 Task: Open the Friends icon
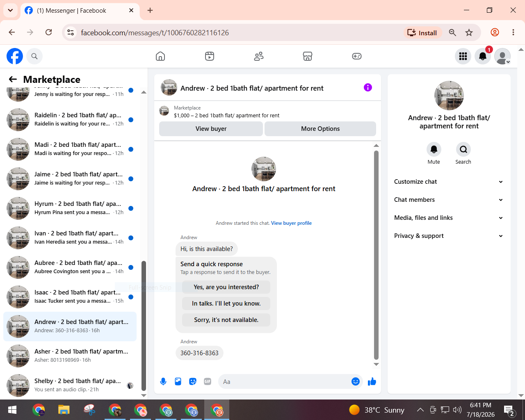(x=259, y=56)
